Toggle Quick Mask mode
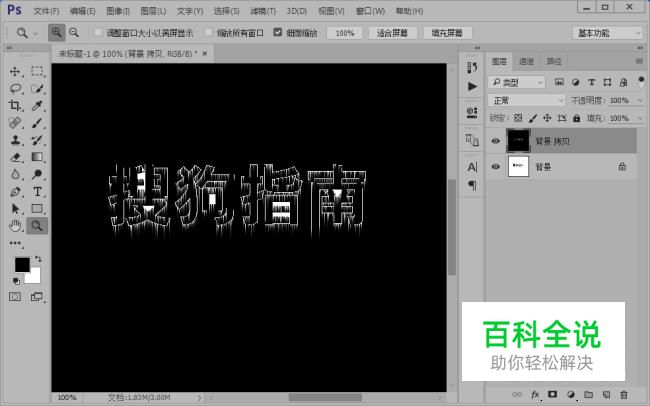 [15, 297]
